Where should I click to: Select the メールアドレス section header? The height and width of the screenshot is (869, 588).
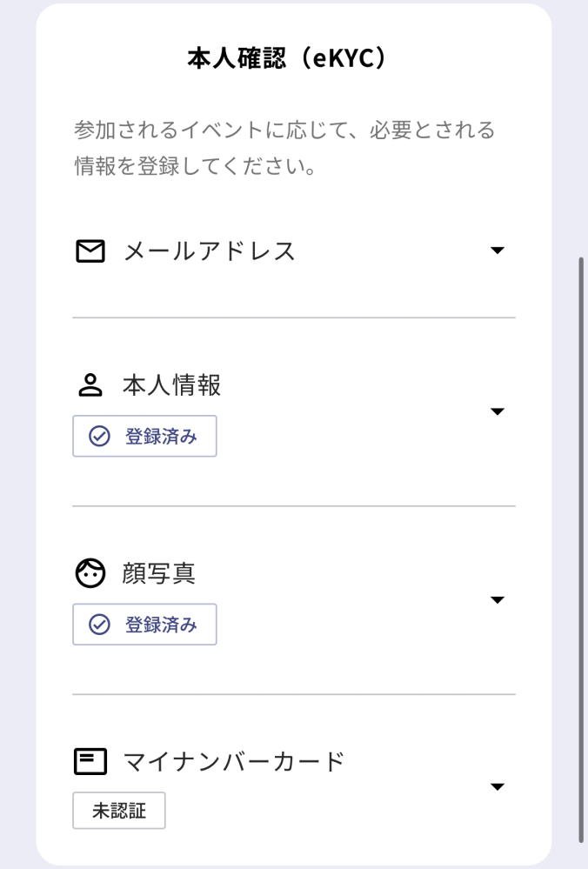pyautogui.click(x=209, y=251)
